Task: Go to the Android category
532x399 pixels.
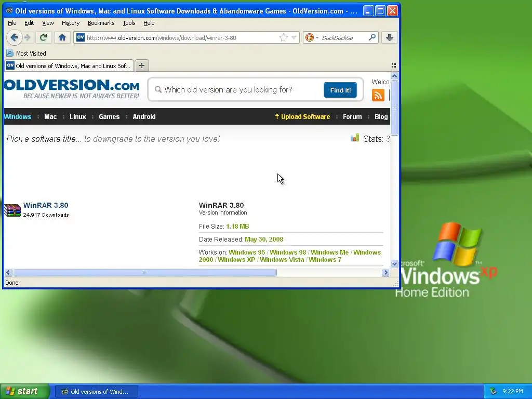Action: (144, 116)
